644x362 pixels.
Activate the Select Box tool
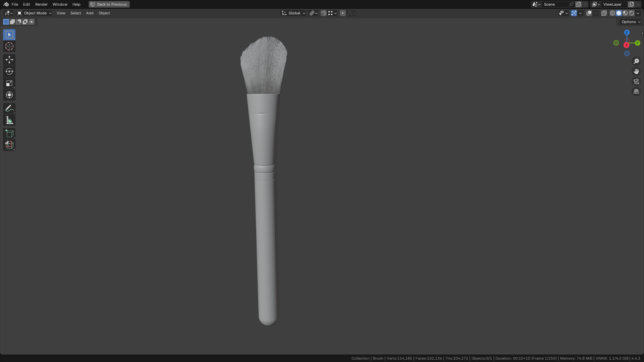click(9, 35)
